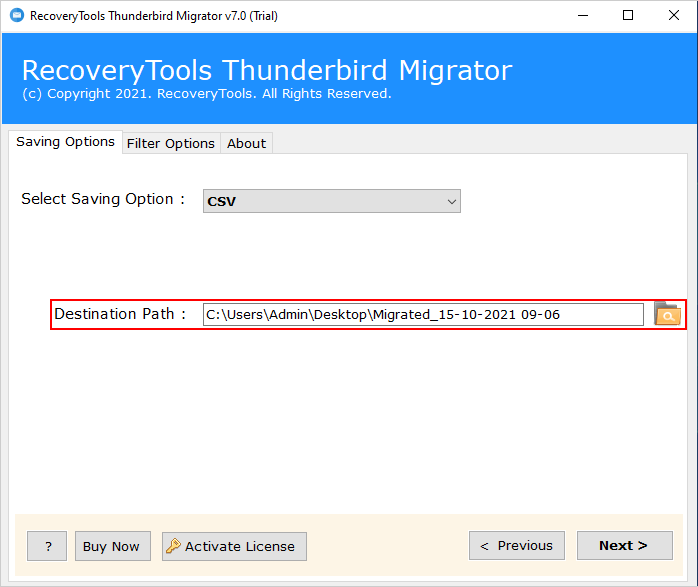Maximize the Thunderbird Migrator window
The width and height of the screenshot is (698, 587).
point(628,16)
